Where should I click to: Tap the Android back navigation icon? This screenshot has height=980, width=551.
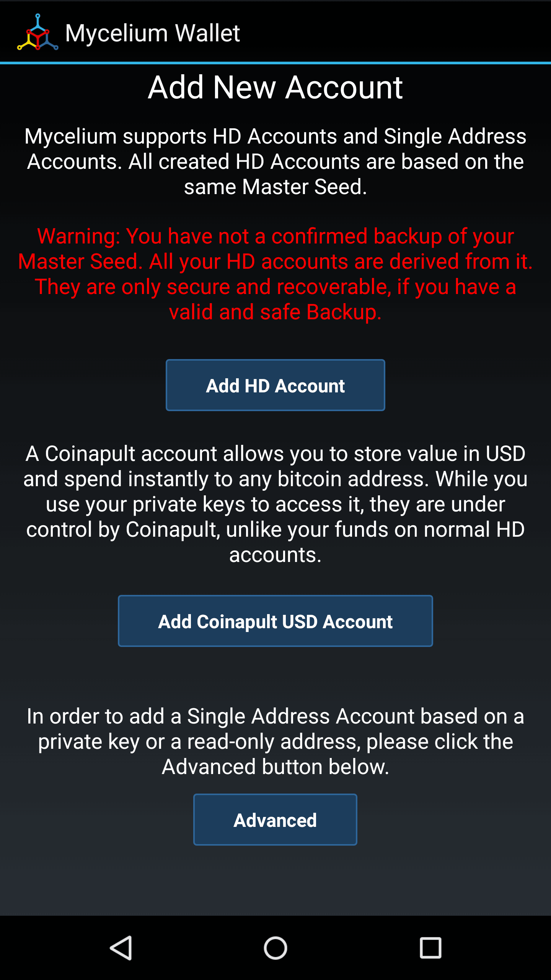pos(121,948)
